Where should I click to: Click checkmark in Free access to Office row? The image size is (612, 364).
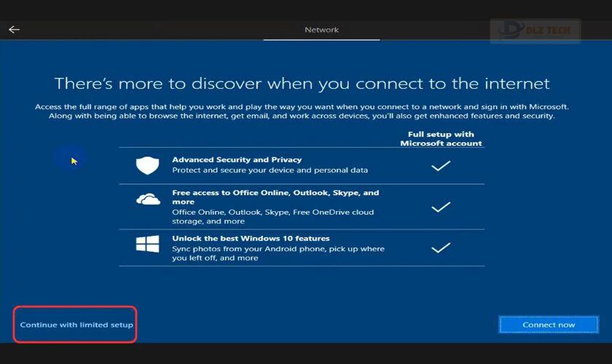click(x=441, y=207)
